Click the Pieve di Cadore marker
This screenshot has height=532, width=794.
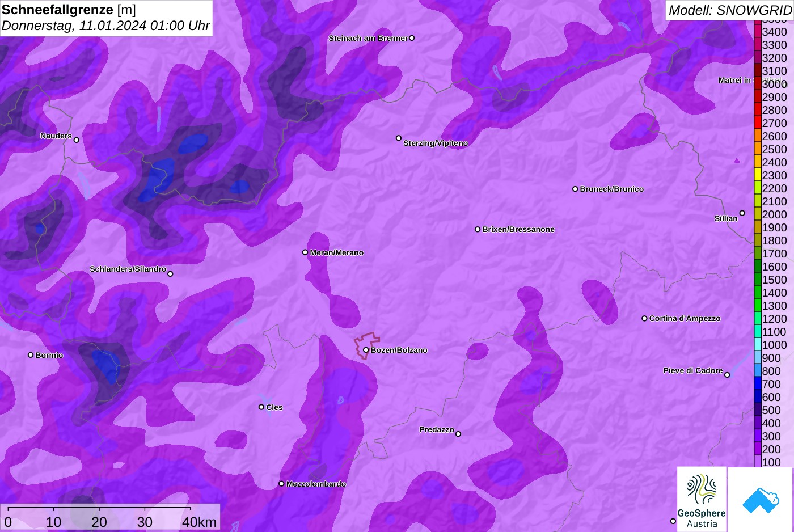click(x=727, y=375)
